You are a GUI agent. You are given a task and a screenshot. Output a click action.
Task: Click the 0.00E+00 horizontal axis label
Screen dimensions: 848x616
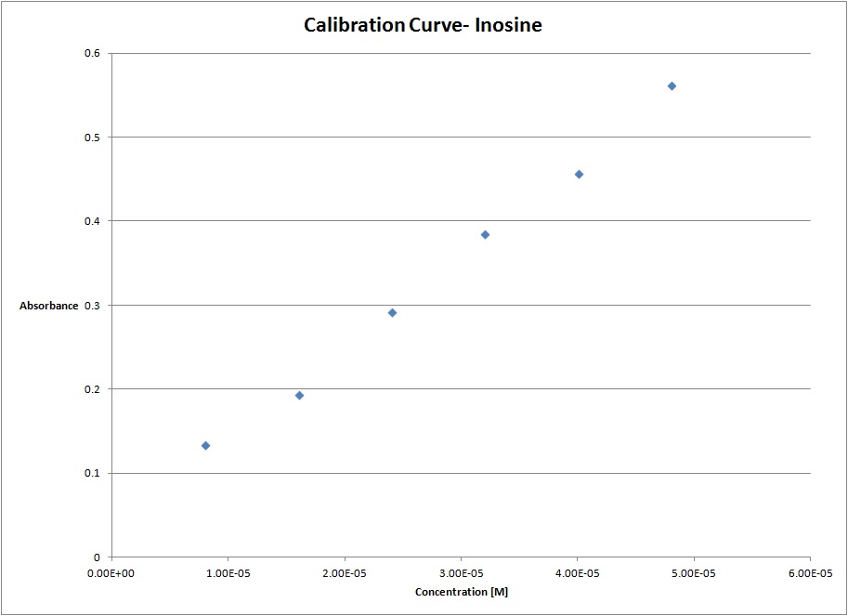[111, 573]
